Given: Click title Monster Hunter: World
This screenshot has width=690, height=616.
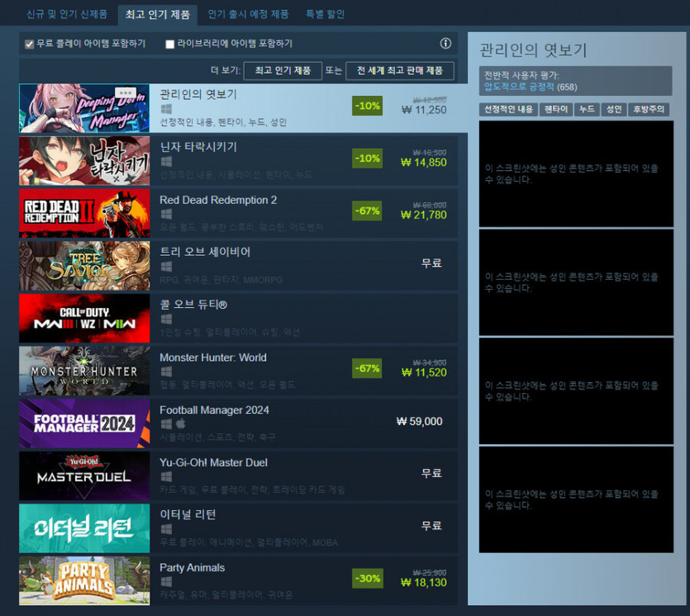Looking at the screenshot, I should tap(213, 358).
